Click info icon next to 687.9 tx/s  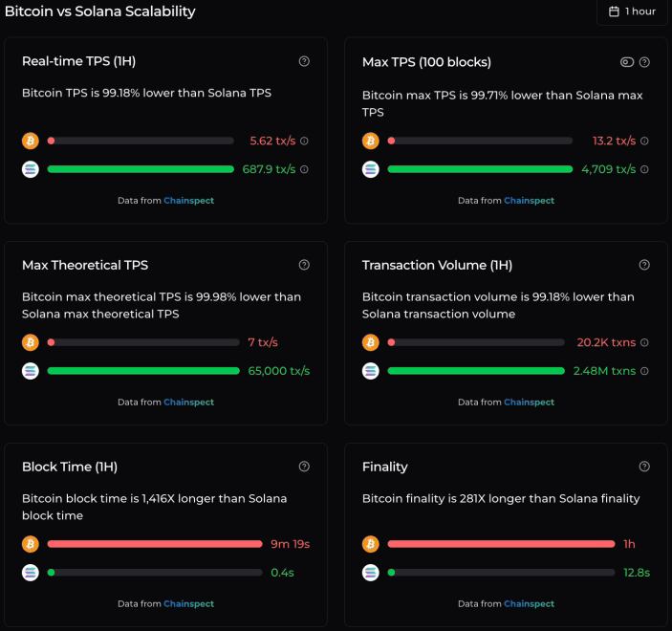(x=304, y=169)
